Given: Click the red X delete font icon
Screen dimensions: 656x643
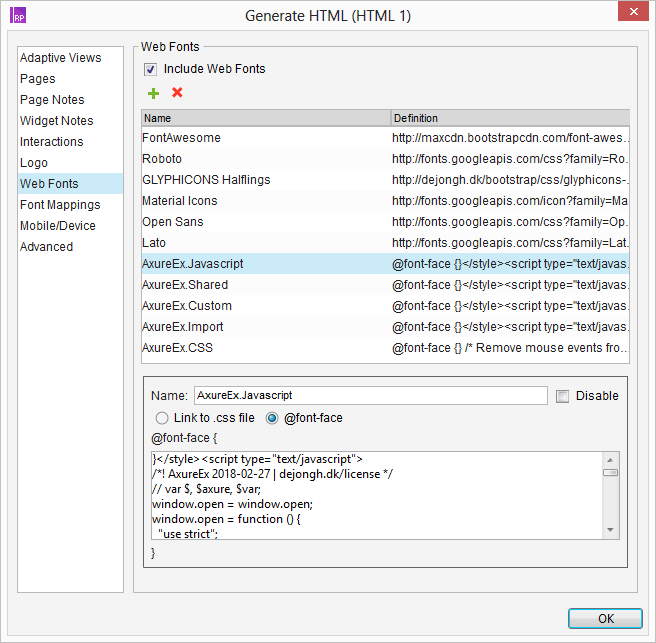Looking at the screenshot, I should coord(177,93).
